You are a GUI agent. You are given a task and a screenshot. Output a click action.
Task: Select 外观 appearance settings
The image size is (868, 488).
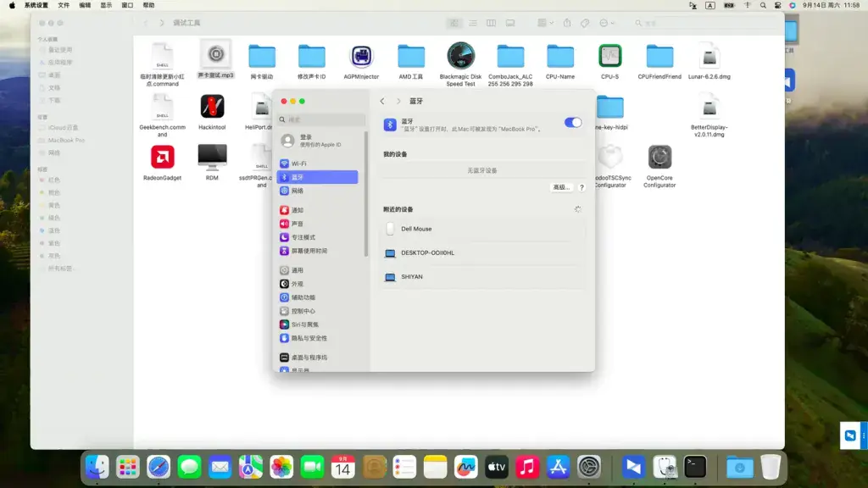point(319,284)
